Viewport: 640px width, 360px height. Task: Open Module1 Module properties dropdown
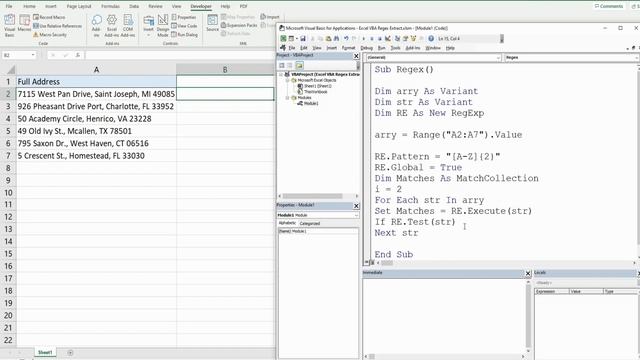(x=356, y=215)
